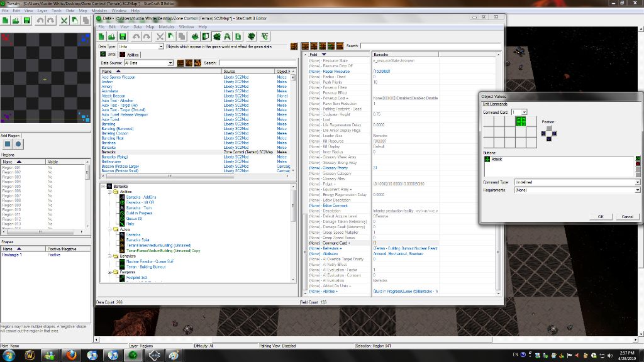Click Copy icon in Data window toolbar
The width and height of the screenshot is (644, 362).
point(171,36)
